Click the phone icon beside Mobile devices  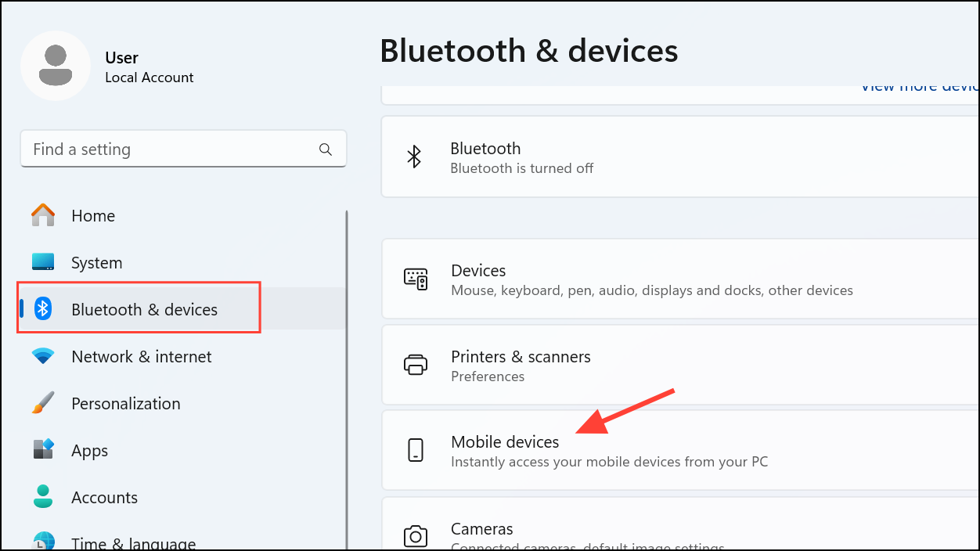(x=416, y=450)
